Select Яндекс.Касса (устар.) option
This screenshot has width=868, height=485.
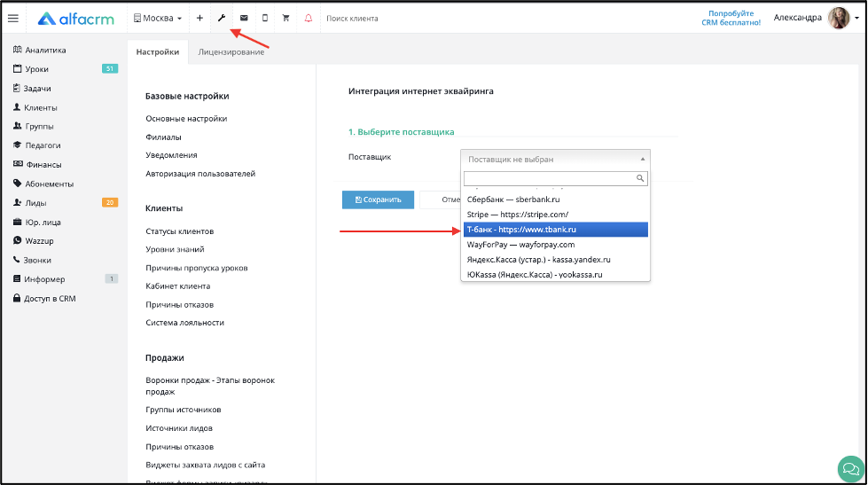556,259
